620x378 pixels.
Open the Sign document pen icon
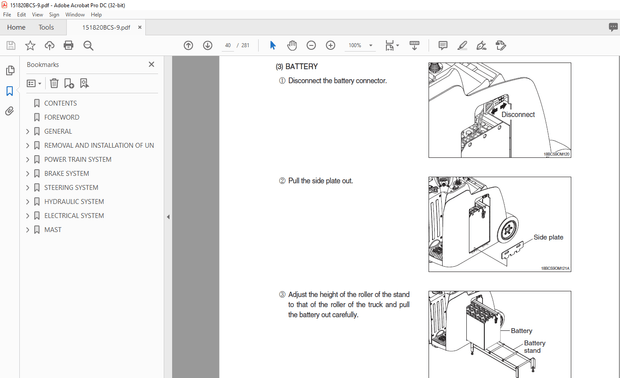(x=481, y=45)
